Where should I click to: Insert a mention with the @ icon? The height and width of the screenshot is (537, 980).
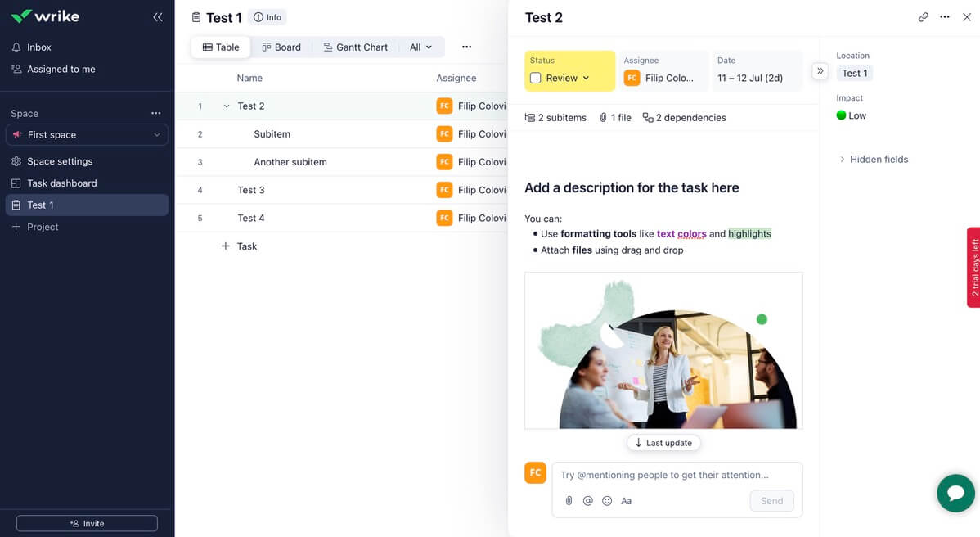[x=587, y=501]
